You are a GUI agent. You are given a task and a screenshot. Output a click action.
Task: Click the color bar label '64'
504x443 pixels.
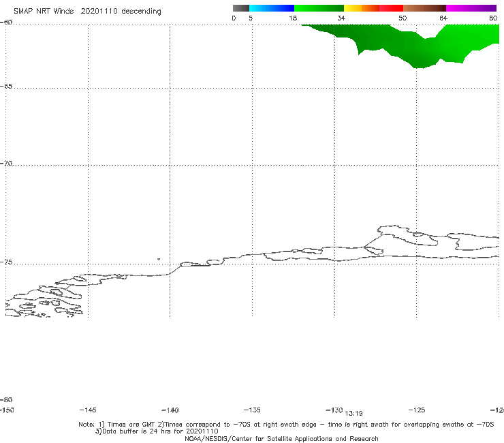[443, 18]
